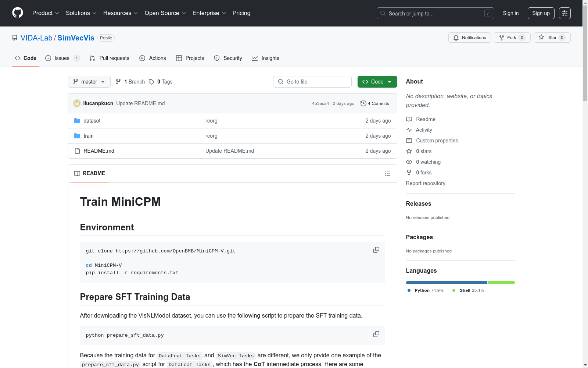Open the Packages heading link
Screen dimensions: 588x368
click(419, 237)
